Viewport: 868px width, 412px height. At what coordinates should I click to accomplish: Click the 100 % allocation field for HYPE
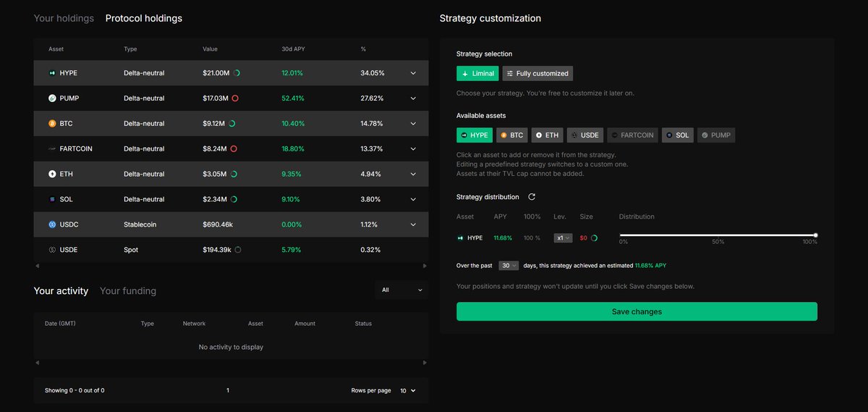coord(532,237)
